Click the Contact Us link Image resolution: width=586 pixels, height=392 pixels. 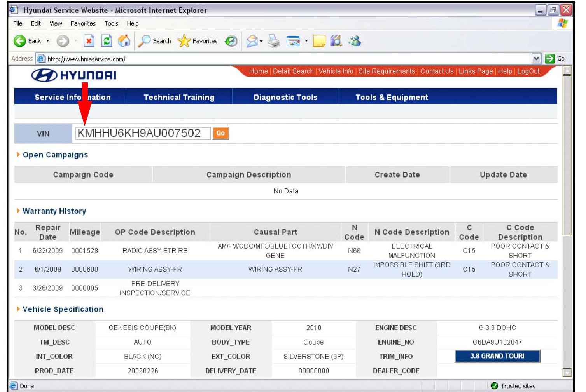pos(437,71)
